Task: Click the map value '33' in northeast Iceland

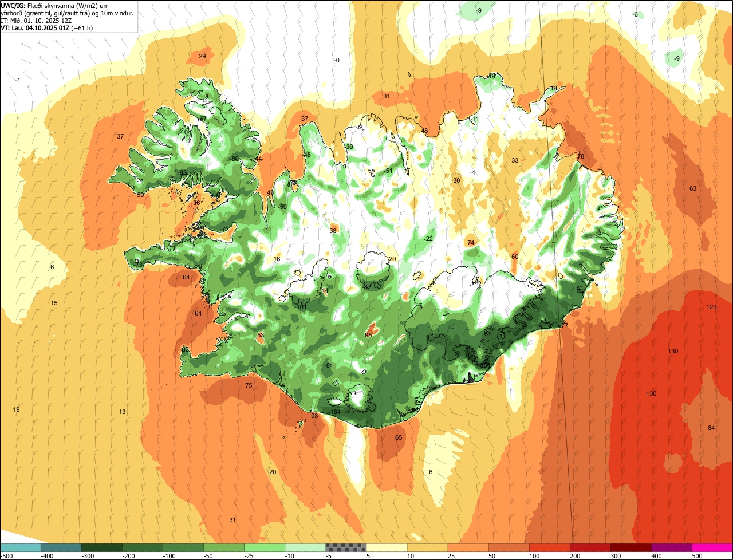Action: point(515,161)
